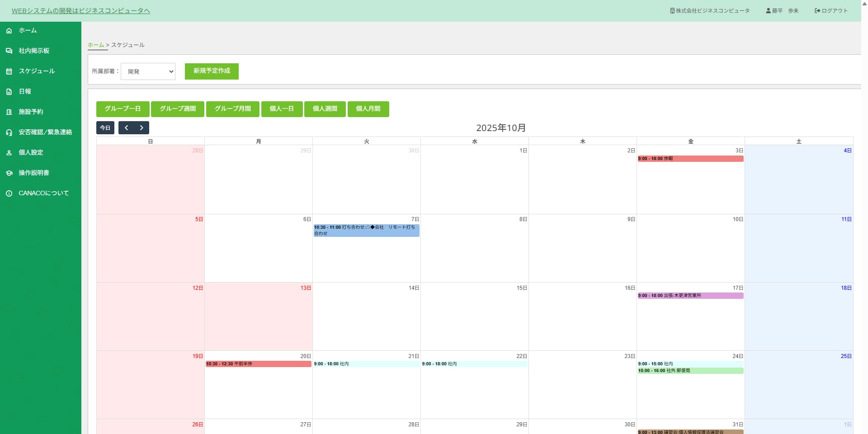
Task: Click the schedule calendar icon in sidebar
Action: pos(9,71)
